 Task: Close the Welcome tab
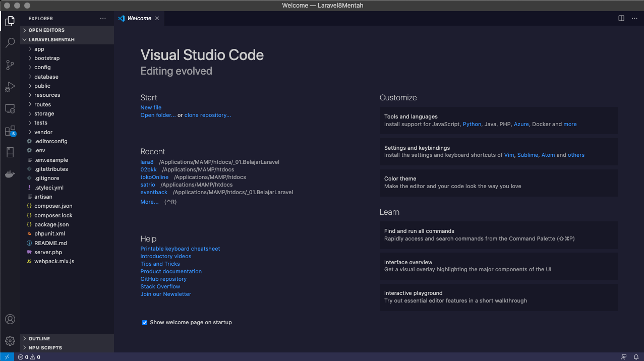click(157, 19)
